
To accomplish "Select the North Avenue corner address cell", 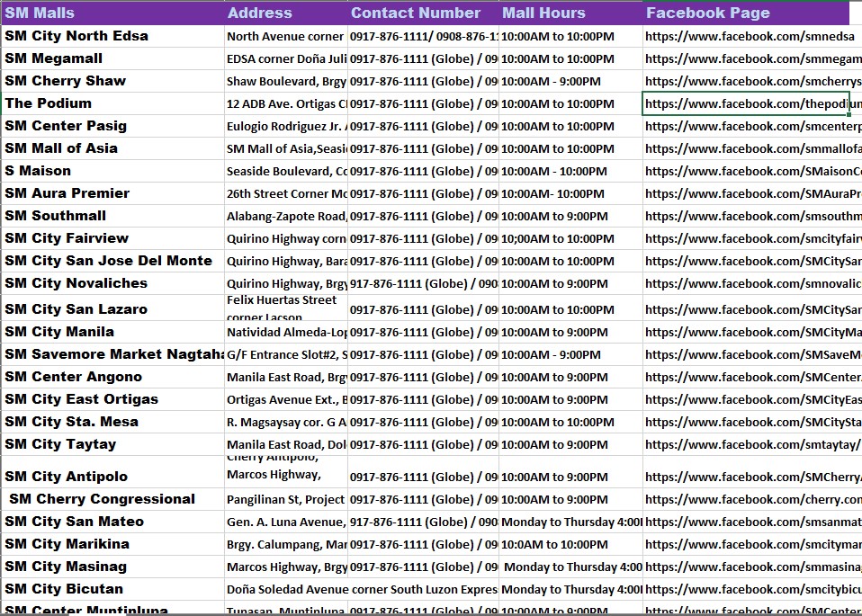I will pos(286,36).
